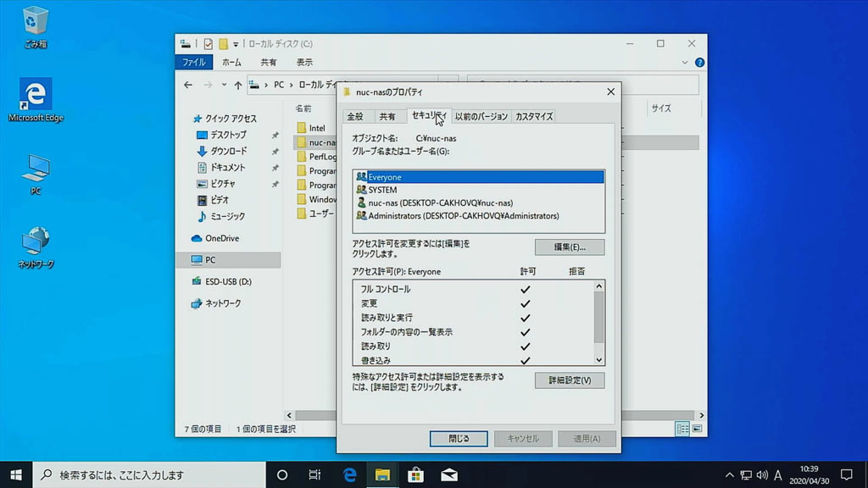Click the Explorer help question mark icon

point(699,63)
